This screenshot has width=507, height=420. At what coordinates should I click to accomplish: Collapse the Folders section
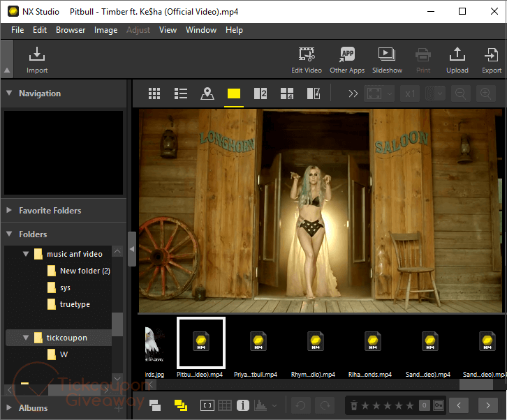pos(9,234)
